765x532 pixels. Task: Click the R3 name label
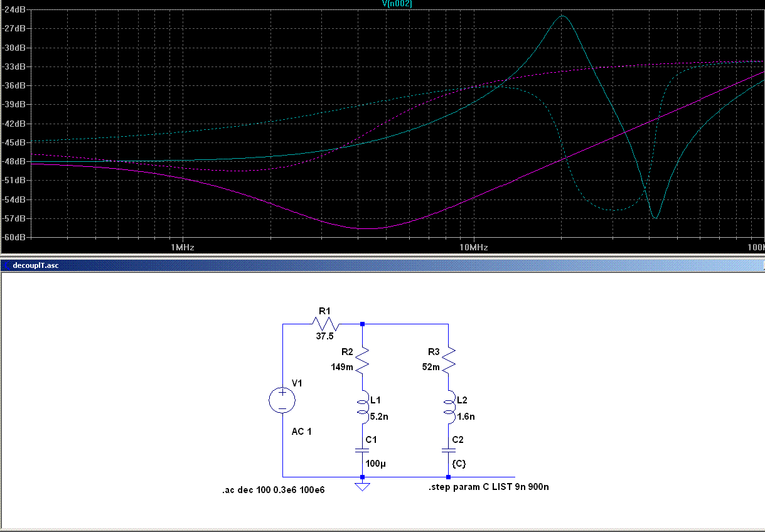(434, 353)
